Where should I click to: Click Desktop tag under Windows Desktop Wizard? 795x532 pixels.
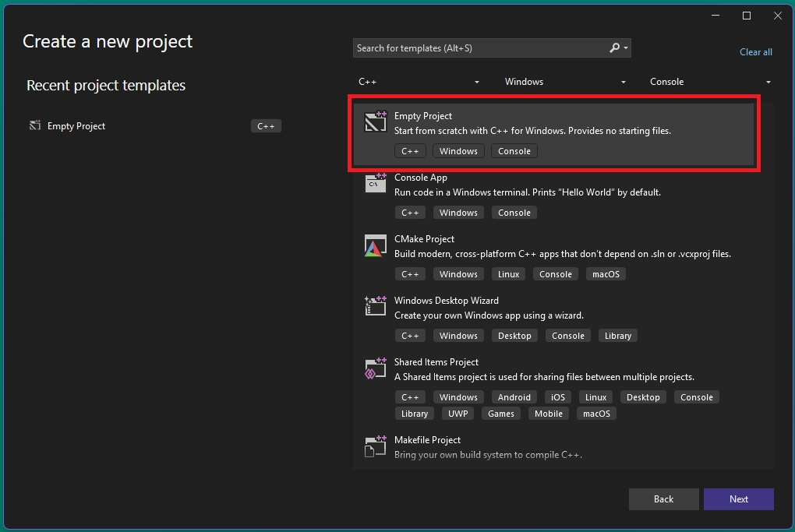[x=514, y=336]
